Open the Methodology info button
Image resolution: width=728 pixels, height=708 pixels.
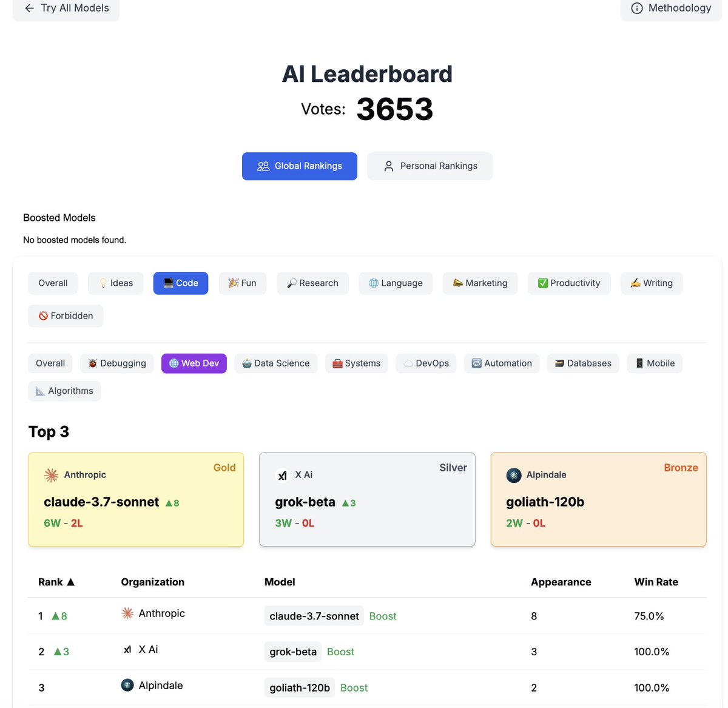pyautogui.click(x=671, y=8)
